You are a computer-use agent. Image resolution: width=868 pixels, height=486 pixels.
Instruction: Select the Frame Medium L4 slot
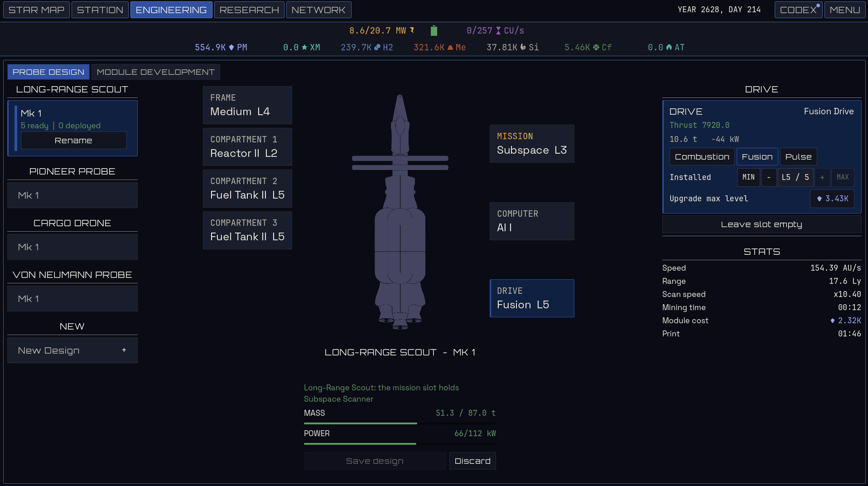tap(247, 105)
